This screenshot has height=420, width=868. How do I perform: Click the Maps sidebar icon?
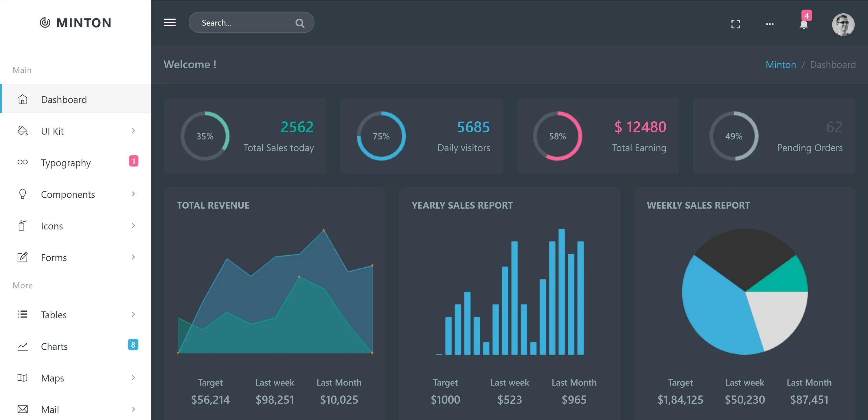tap(23, 378)
